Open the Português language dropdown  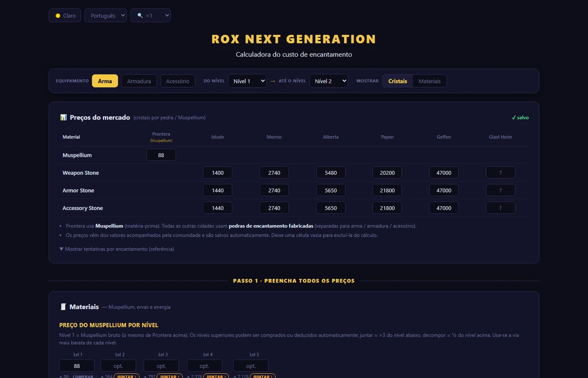[106, 15]
